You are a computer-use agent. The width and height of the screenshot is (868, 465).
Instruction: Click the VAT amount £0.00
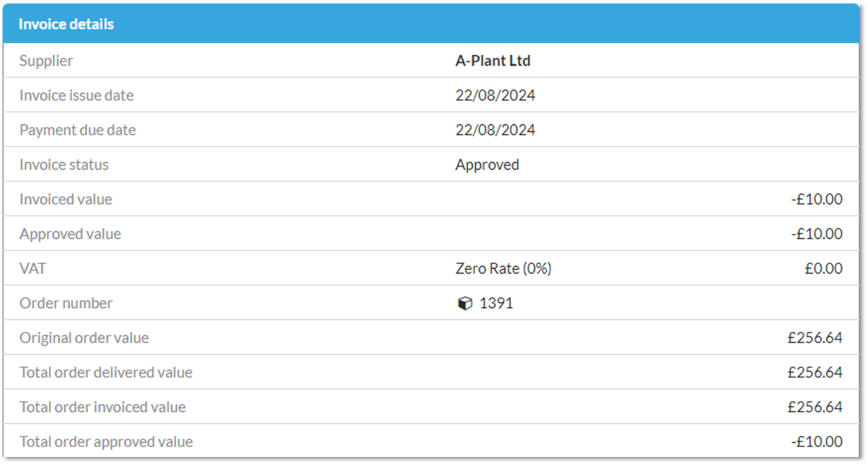click(x=823, y=269)
